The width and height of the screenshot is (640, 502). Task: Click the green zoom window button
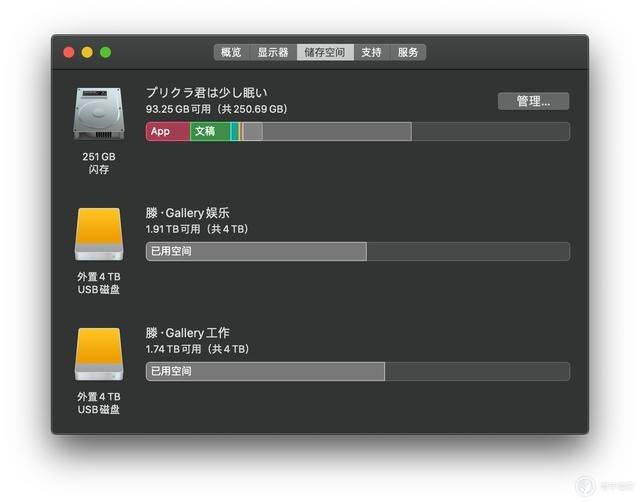pos(105,52)
